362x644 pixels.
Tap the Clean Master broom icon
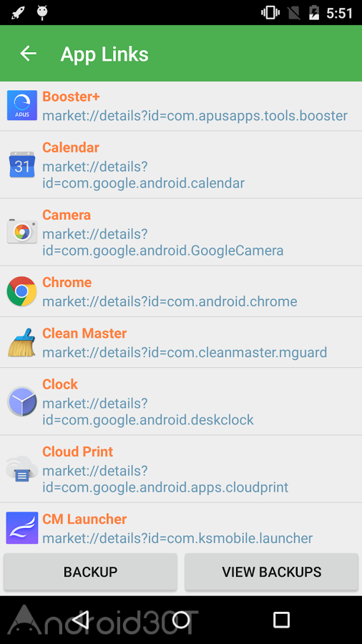point(22,342)
